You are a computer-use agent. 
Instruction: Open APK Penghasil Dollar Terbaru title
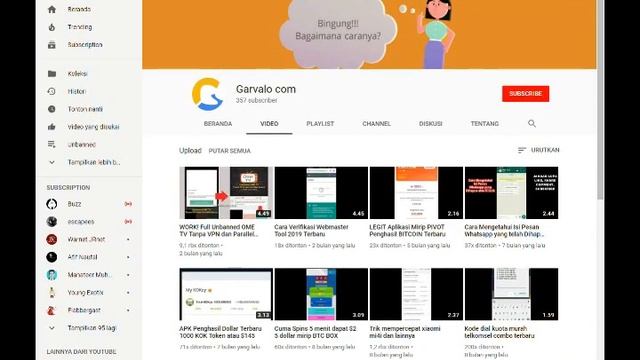pos(220,332)
